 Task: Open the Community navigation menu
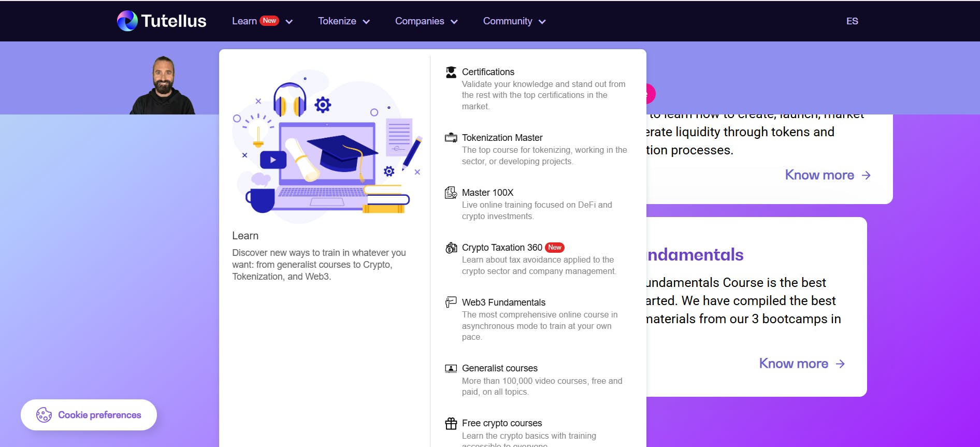click(508, 21)
